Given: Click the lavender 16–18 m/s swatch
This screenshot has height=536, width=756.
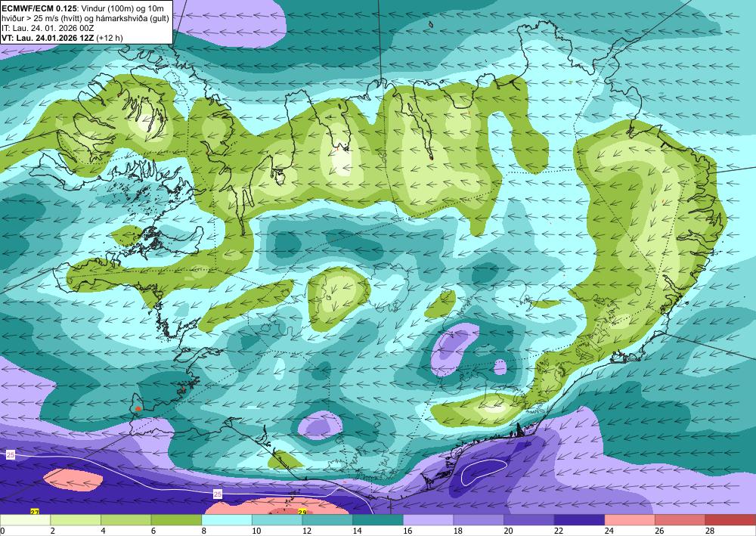Looking at the screenshot, I should point(428,520).
